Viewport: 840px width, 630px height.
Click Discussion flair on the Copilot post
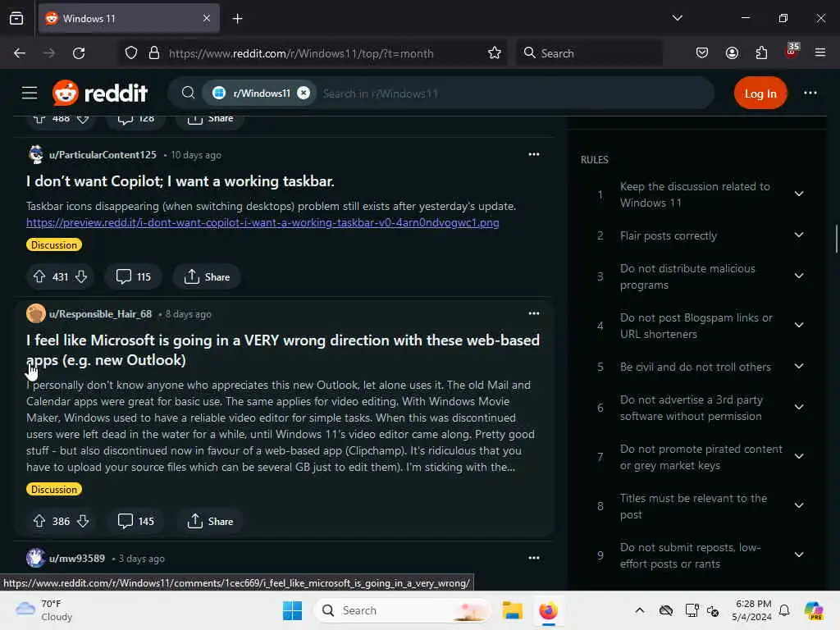pyautogui.click(x=54, y=244)
